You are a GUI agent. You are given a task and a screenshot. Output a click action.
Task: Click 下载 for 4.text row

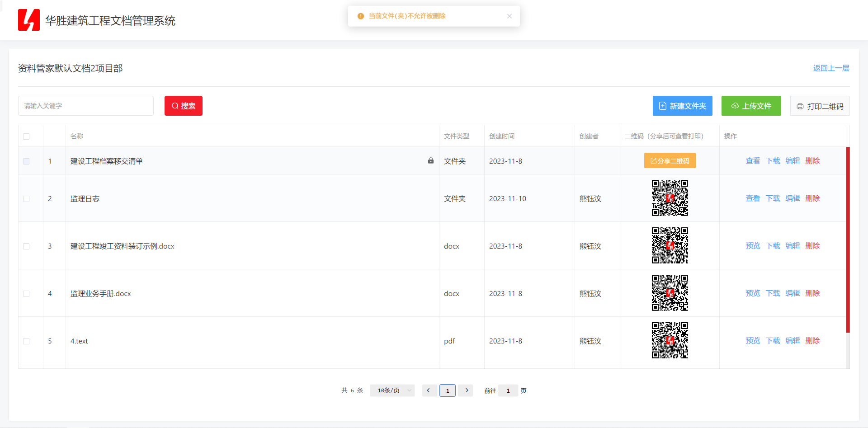pos(773,340)
